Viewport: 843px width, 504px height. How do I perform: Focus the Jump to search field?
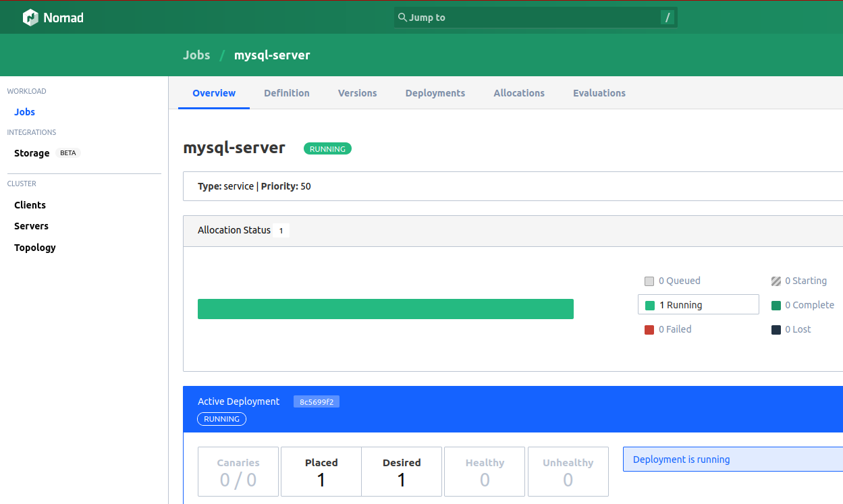click(536, 18)
